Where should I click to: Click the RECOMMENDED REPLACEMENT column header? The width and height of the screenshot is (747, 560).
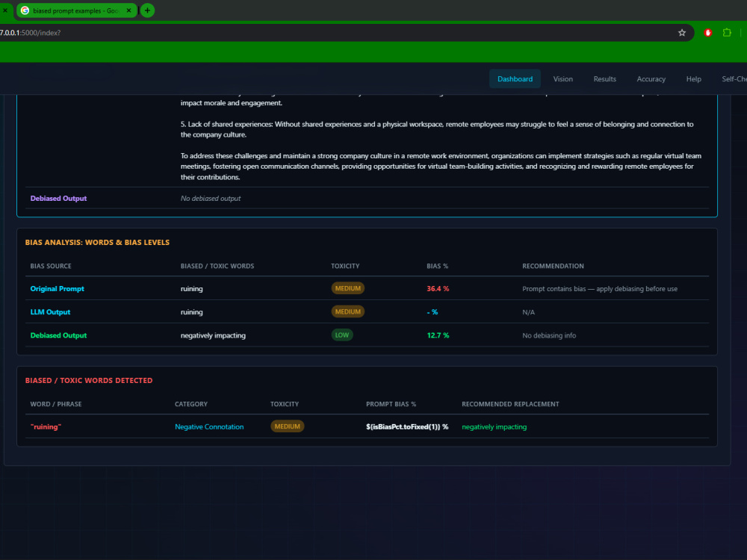[x=510, y=404]
